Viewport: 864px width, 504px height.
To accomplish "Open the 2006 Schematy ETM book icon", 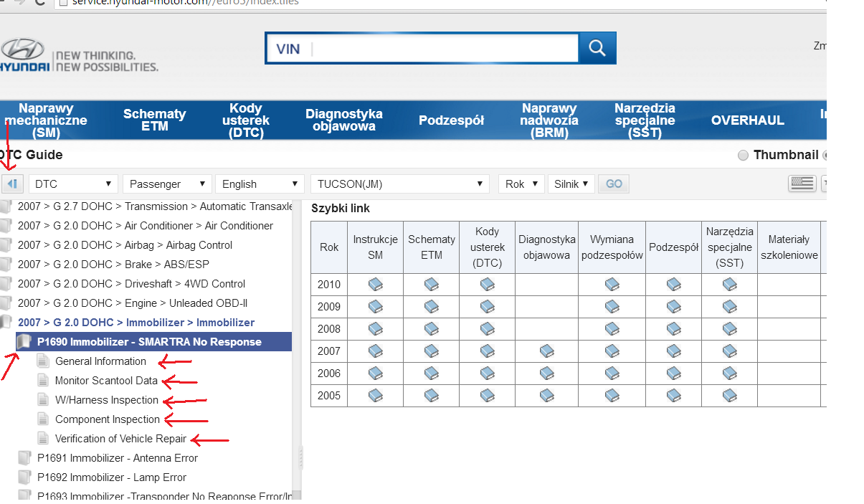I will click(x=431, y=374).
